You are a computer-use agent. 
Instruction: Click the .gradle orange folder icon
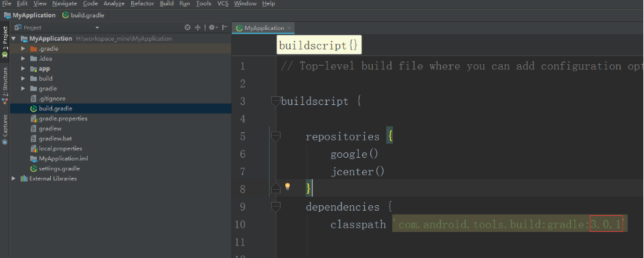33,49
